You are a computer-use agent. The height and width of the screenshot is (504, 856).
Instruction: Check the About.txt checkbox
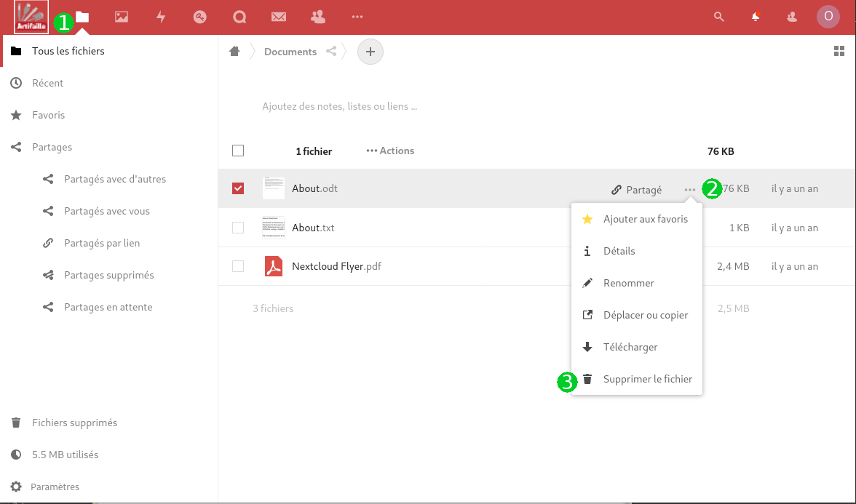coord(238,228)
